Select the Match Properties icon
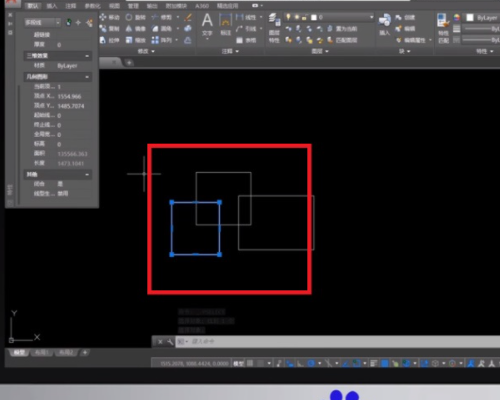Screen dimensions: 500x400 click(x=443, y=28)
